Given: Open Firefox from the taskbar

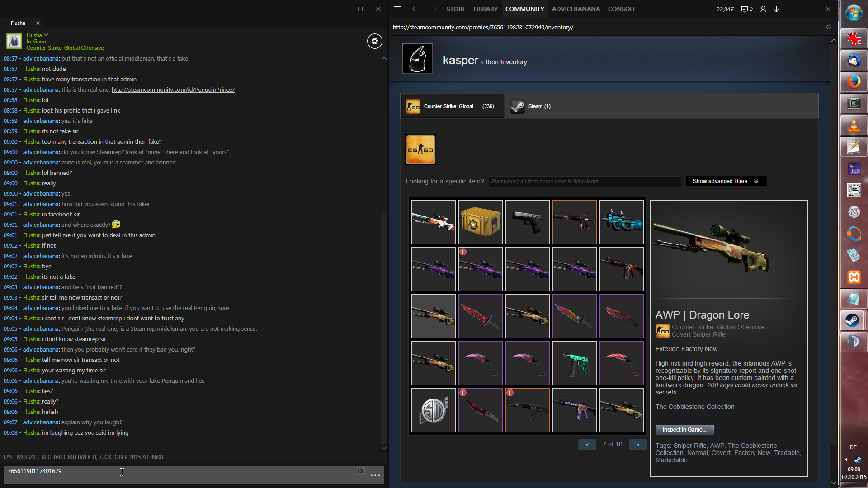Looking at the screenshot, I should pyautogui.click(x=854, y=82).
